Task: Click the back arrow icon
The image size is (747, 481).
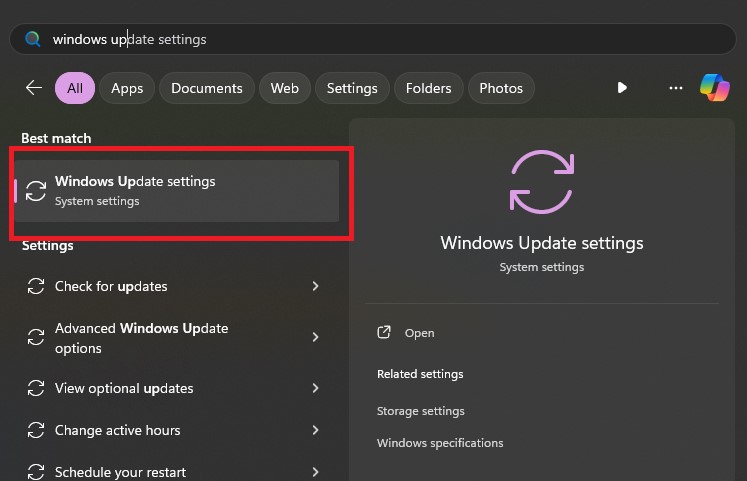Action: pyautogui.click(x=34, y=88)
